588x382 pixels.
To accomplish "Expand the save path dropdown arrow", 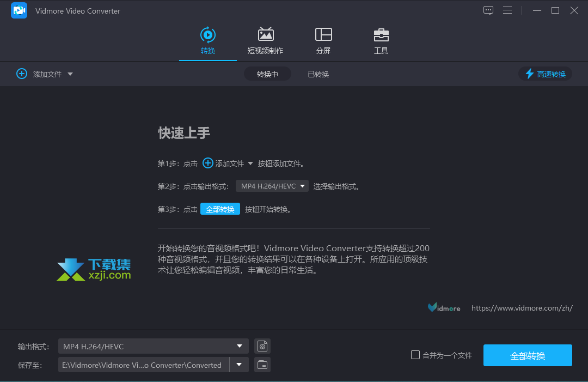I will point(239,365).
